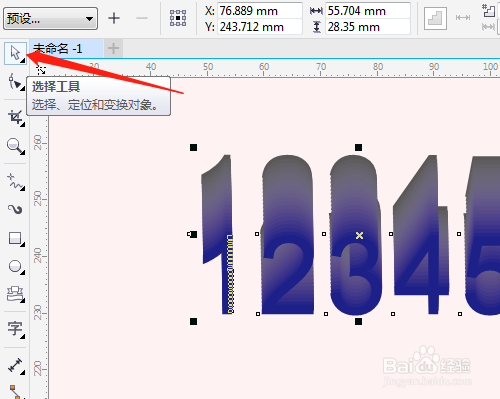Switch to document tab 未命名 -1
The image size is (500, 399).
click(66, 49)
